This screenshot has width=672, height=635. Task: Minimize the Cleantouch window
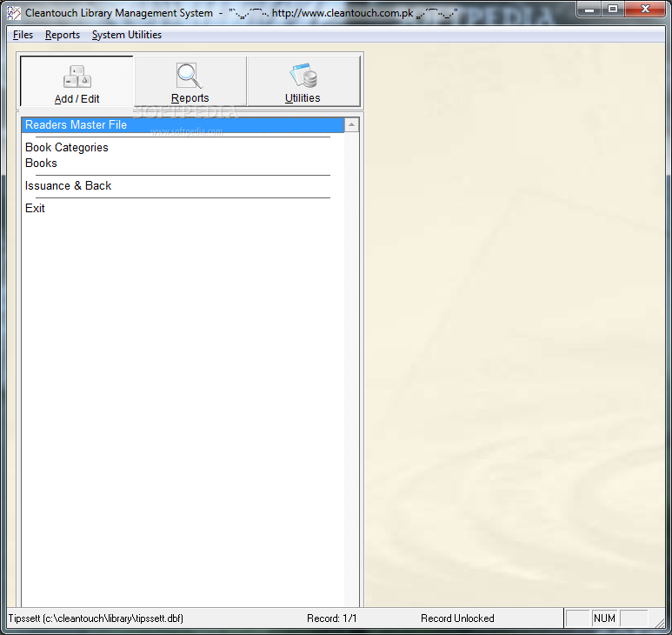coord(589,9)
